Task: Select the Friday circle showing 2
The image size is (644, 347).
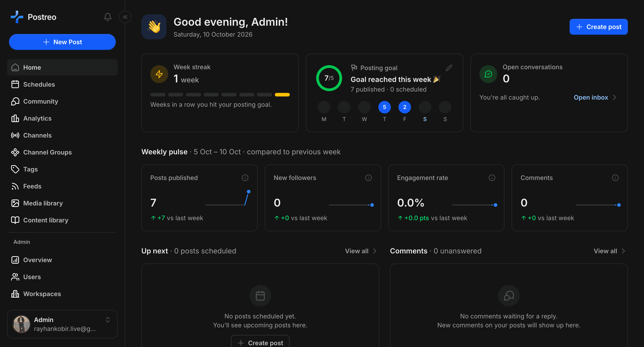Action: point(405,107)
